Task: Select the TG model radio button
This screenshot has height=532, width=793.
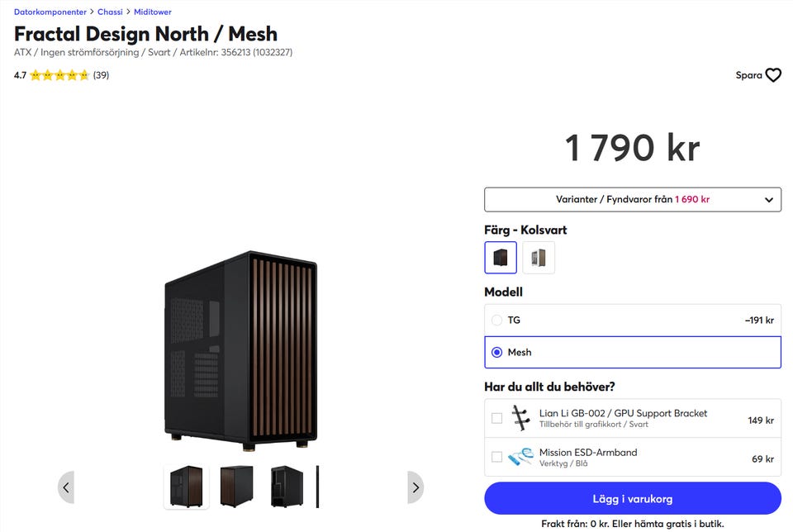Action: pos(496,321)
